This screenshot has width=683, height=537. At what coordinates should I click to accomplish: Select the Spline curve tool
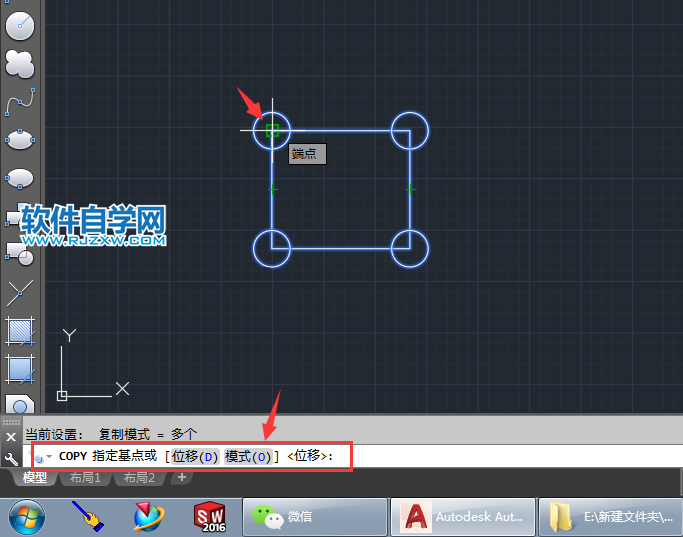(x=20, y=102)
